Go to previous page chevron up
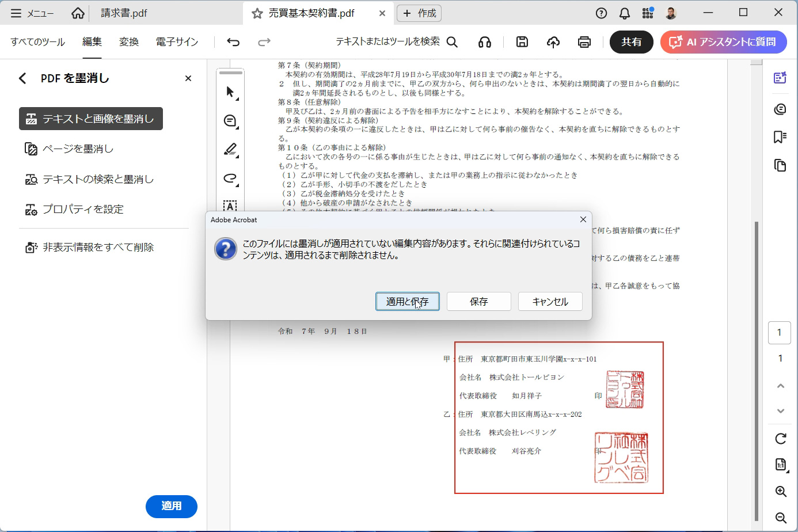Image resolution: width=798 pixels, height=532 pixels. click(781, 386)
